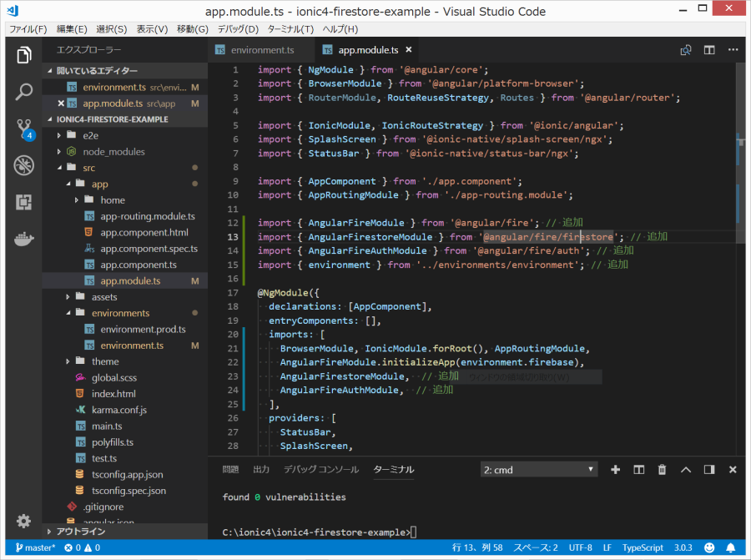Close the app.module.ts editor tab
Screen dimensions: 751x560
click(409, 50)
